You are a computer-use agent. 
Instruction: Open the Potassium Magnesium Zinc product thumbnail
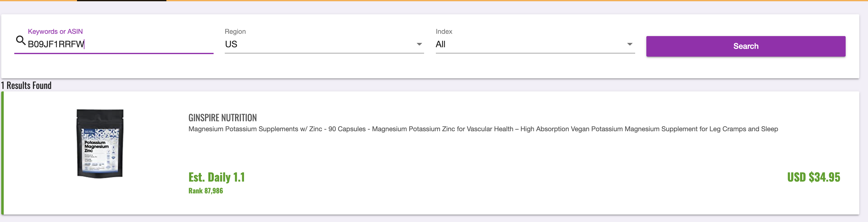pyautogui.click(x=100, y=144)
